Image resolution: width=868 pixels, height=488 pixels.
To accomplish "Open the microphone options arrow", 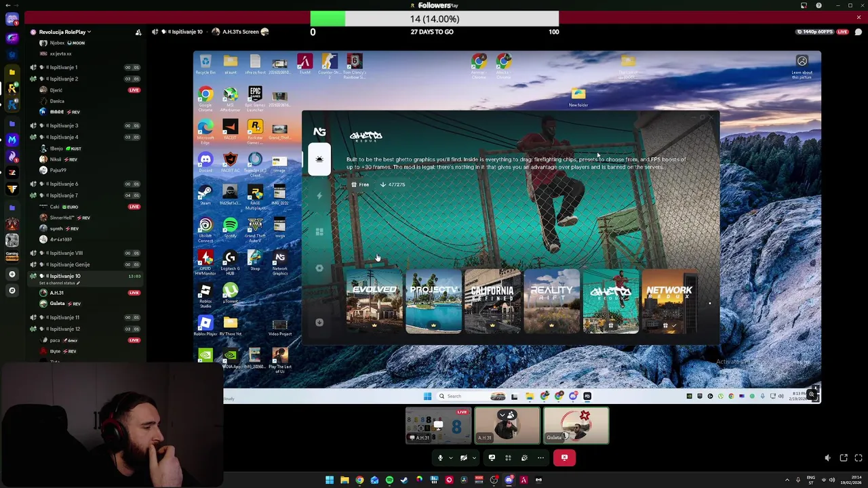I will [x=451, y=458].
